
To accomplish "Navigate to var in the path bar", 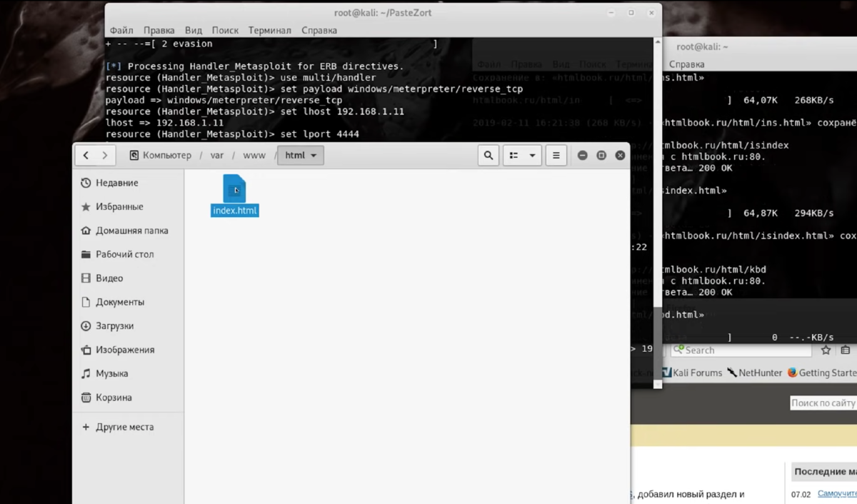I will (217, 155).
